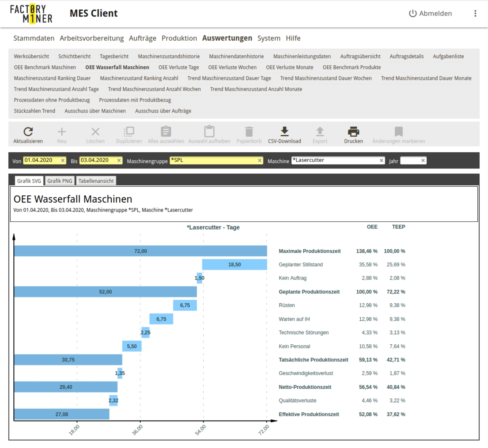Clear the Bis date field
The image size is (488, 448).
(119, 161)
